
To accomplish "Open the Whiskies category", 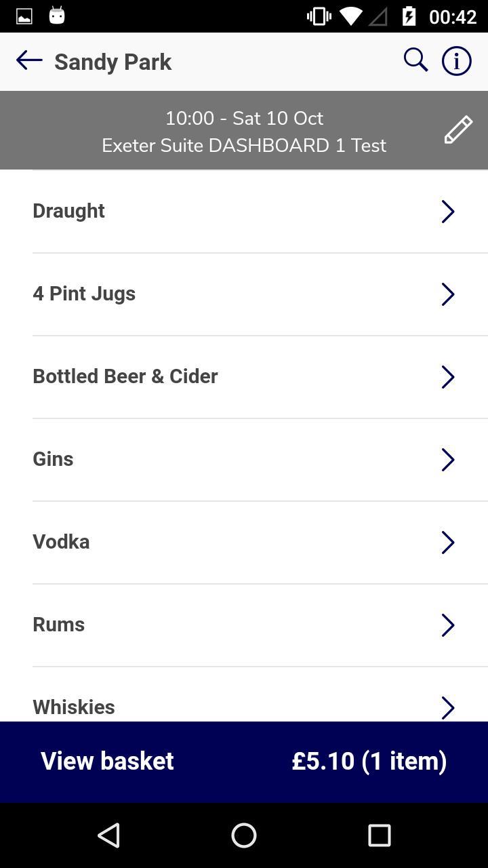I will click(74, 707).
